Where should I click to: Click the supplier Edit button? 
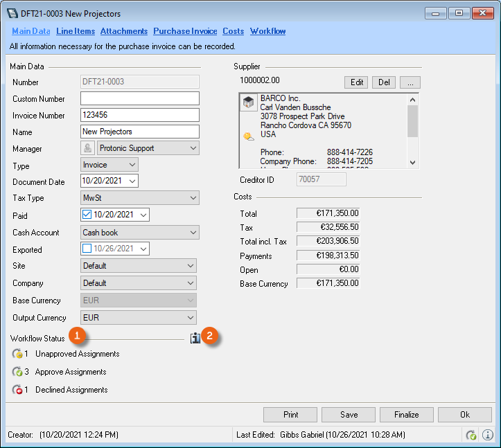[357, 82]
